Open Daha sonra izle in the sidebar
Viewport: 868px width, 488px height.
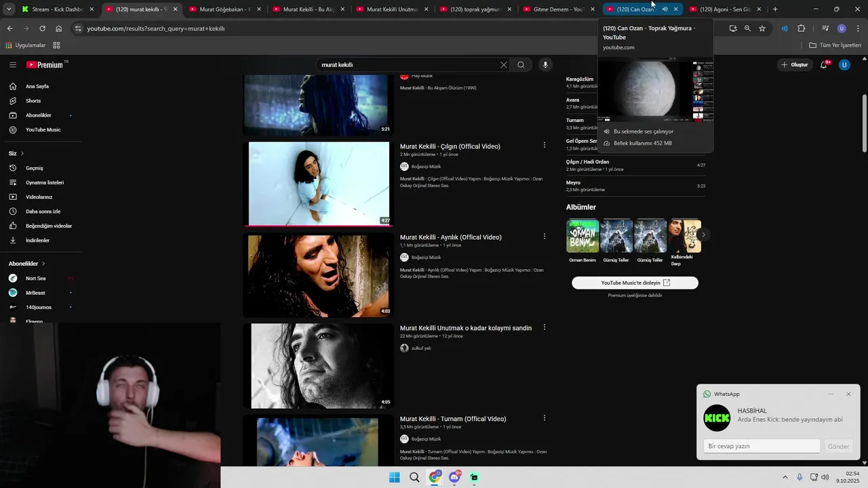coord(43,211)
